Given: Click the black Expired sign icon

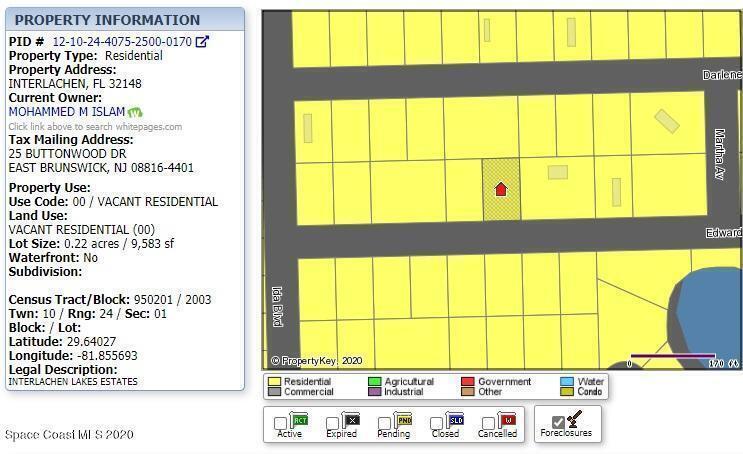Looking at the screenshot, I should coord(351,420).
